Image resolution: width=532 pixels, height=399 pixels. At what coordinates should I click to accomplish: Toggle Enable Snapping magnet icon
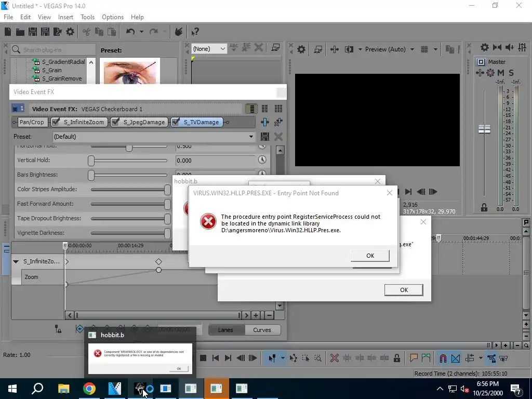(x=443, y=358)
